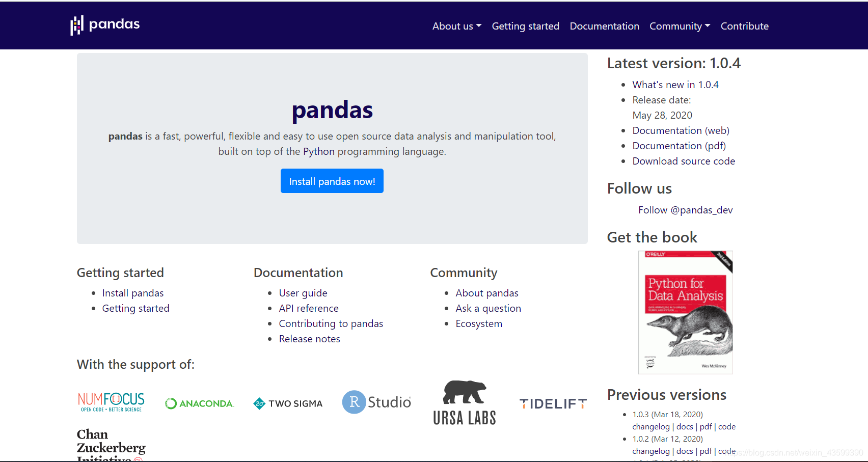Open What's new in 1.0.4 link
This screenshot has width=868, height=462.
675,85
